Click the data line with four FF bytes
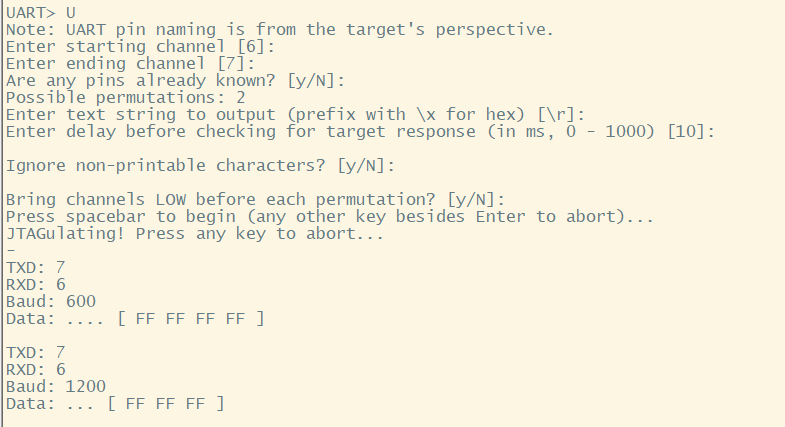The width and height of the screenshot is (785, 427). coord(135,318)
